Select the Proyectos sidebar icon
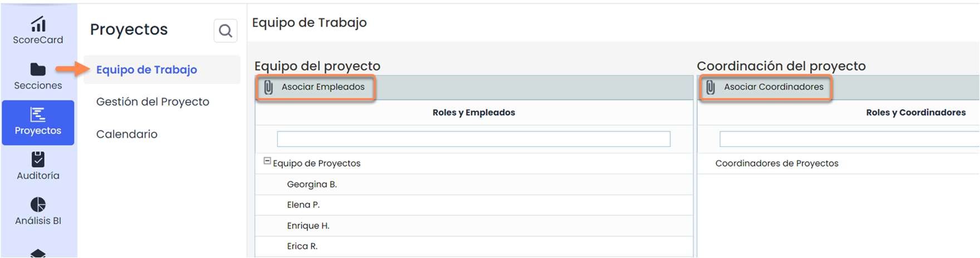This screenshot has width=980, height=258. pyautogui.click(x=38, y=115)
